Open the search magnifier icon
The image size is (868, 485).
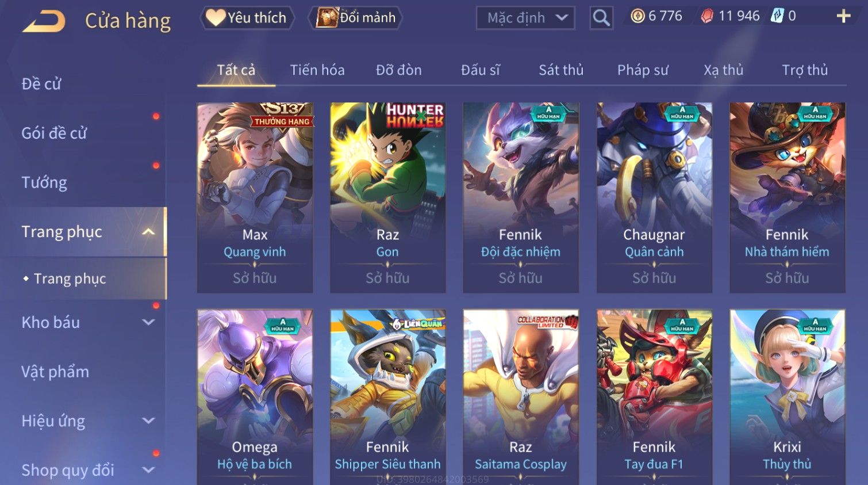point(601,18)
